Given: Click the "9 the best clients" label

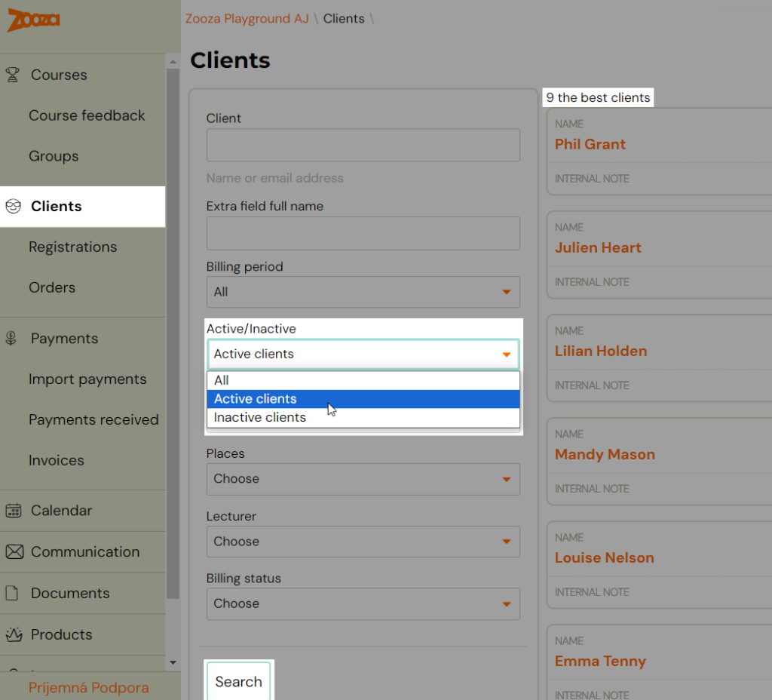Looking at the screenshot, I should 598,97.
